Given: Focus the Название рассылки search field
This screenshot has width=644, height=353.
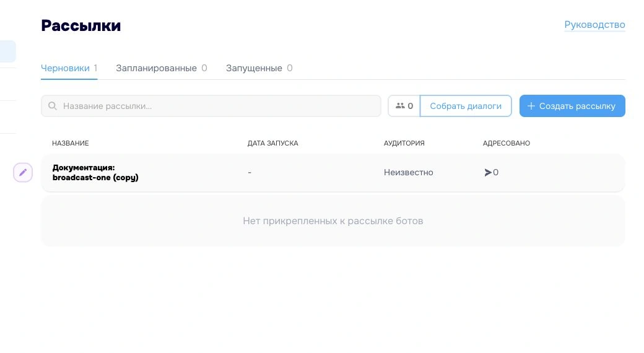Looking at the screenshot, I should (x=211, y=106).
